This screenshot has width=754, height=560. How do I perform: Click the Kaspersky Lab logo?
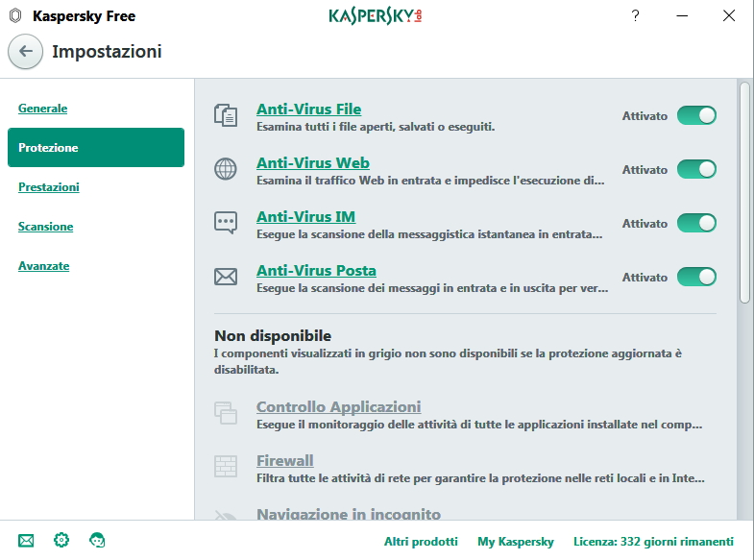click(x=376, y=16)
